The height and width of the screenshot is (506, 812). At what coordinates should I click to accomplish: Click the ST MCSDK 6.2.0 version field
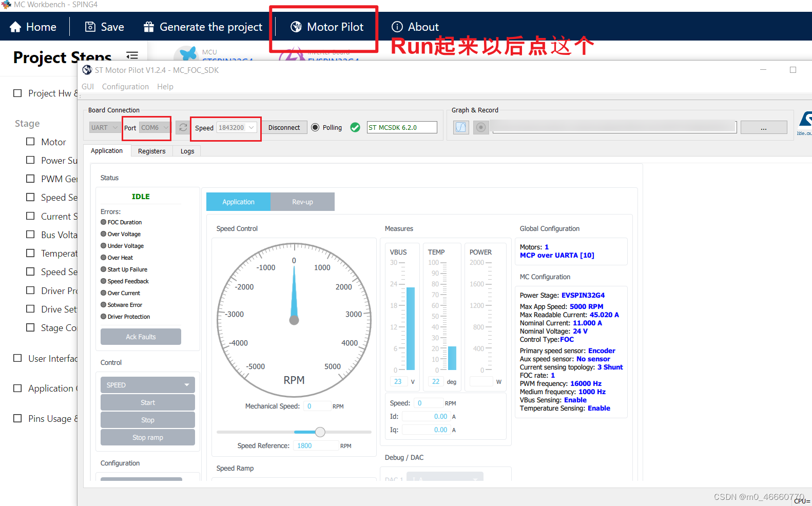[402, 127]
